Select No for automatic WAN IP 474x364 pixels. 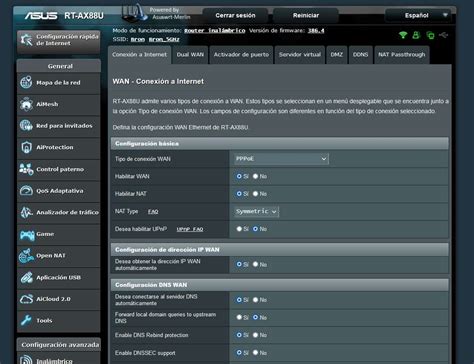coord(255,264)
